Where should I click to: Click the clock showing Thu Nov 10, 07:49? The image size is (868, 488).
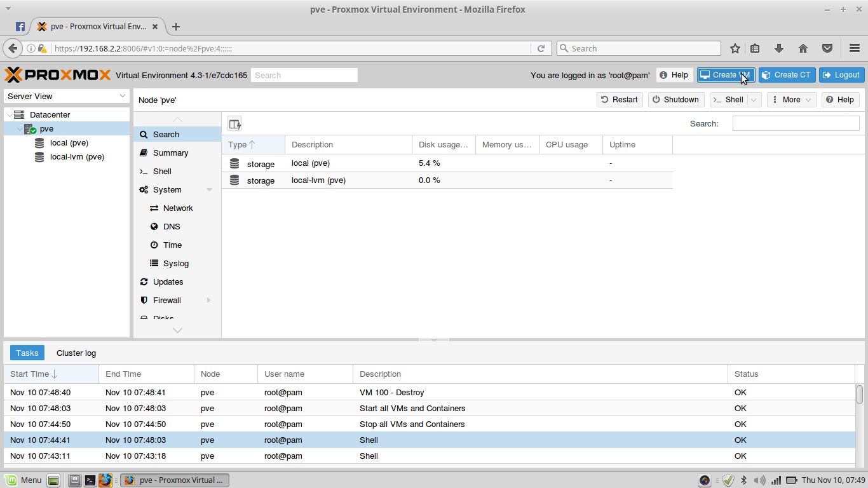click(833, 480)
